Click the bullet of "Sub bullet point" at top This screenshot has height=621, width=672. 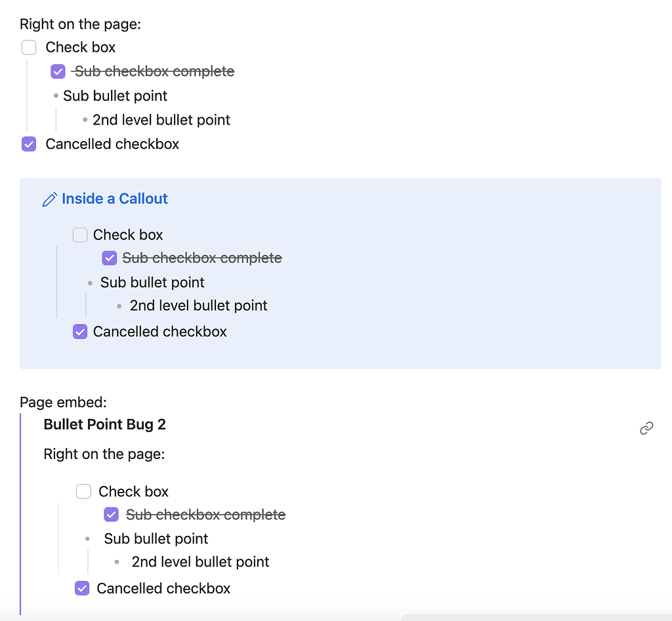[x=55, y=96]
